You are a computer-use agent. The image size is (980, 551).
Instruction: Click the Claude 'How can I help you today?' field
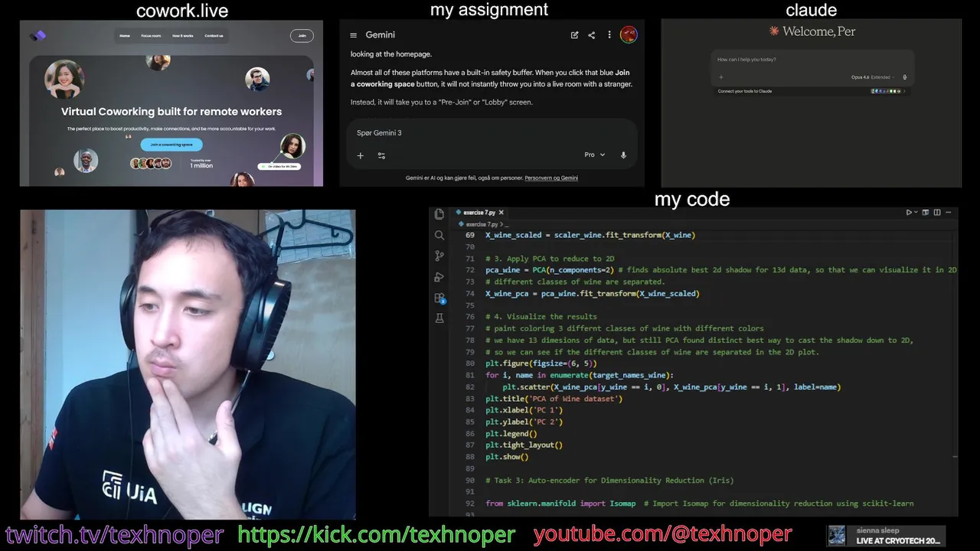coord(812,60)
